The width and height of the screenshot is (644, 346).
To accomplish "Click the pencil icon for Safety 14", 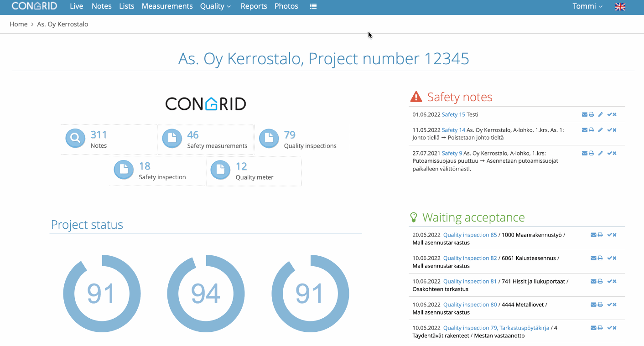I will 600,130.
